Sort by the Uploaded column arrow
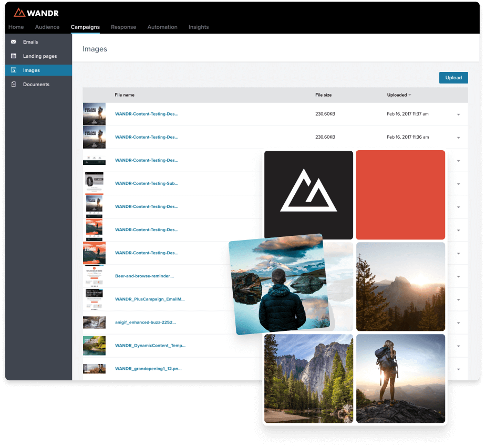485x448 pixels. point(409,95)
